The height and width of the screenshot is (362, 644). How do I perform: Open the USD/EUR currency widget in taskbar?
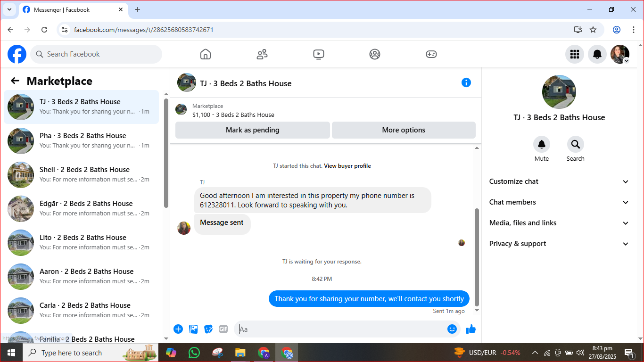487,353
